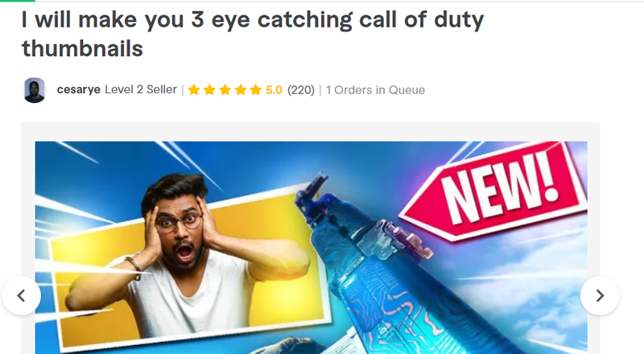
Task: Click the 1 Orders in Queue text
Action: (x=375, y=90)
